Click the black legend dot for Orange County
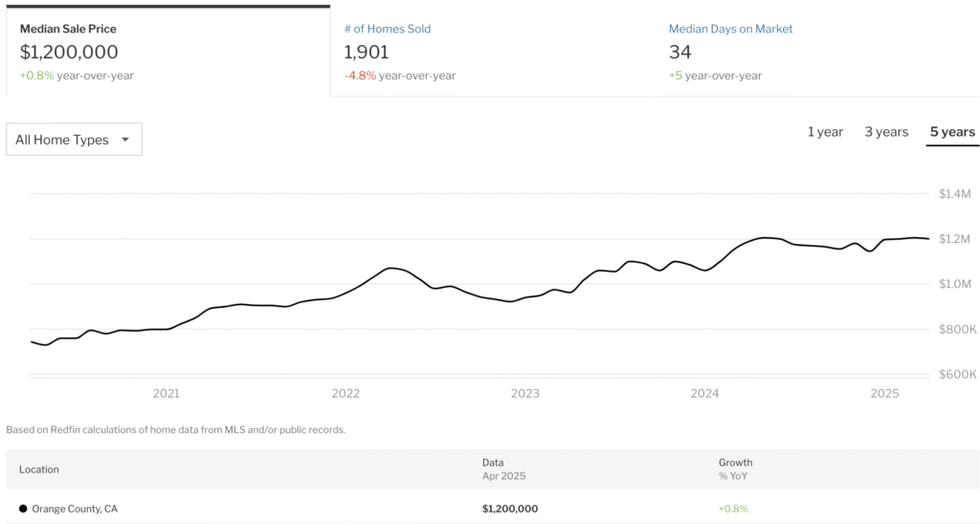Screen dimensions: 980x524 pyautogui.click(x=23, y=509)
